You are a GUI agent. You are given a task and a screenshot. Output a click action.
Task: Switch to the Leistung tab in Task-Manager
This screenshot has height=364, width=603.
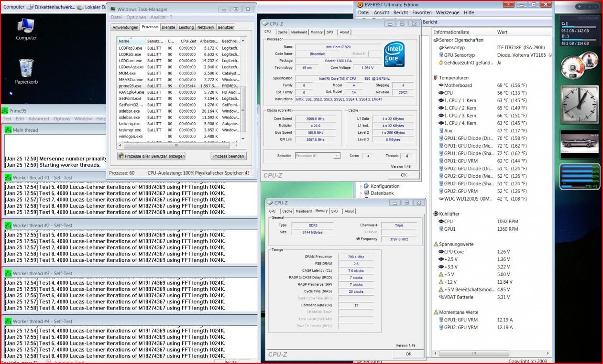click(x=186, y=27)
